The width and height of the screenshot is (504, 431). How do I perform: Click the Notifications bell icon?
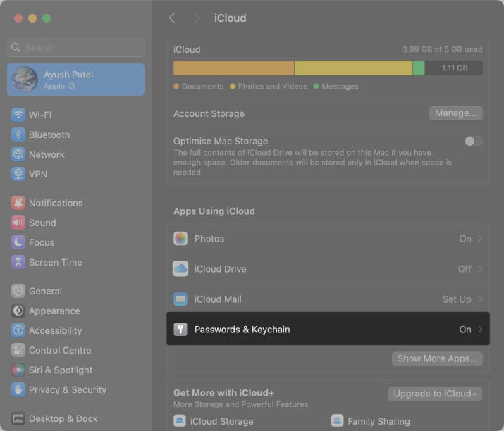[x=18, y=203]
